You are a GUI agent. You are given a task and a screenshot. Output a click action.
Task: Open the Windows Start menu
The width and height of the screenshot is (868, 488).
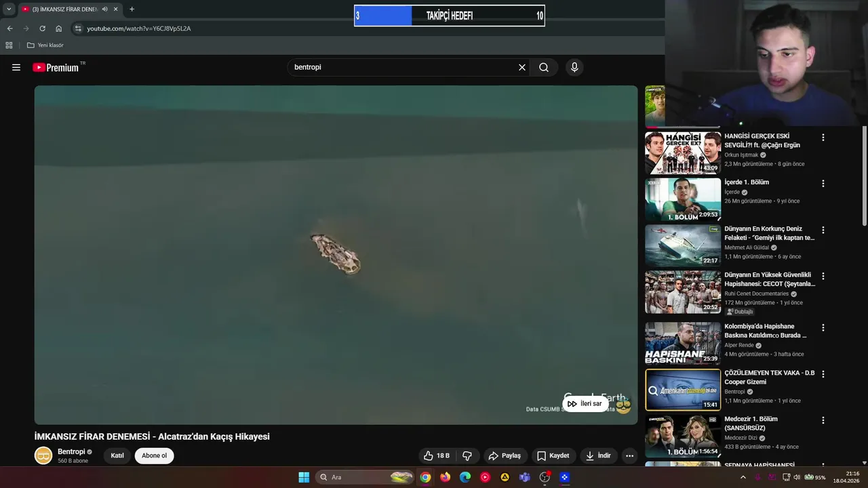[x=304, y=477]
